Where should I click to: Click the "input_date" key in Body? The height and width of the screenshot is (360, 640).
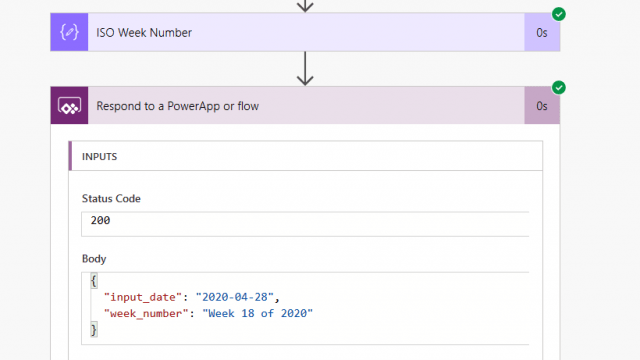pyautogui.click(x=143, y=297)
